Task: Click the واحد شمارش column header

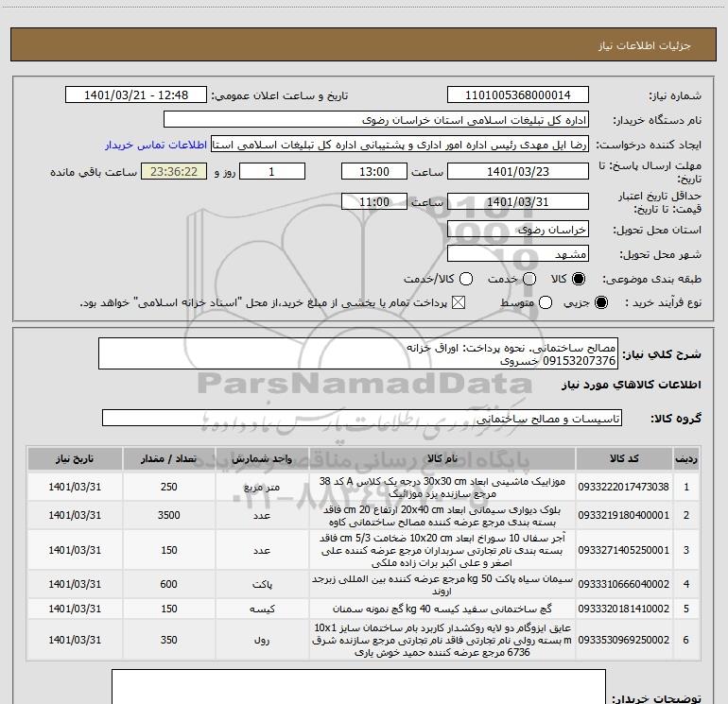Action: click(x=262, y=459)
